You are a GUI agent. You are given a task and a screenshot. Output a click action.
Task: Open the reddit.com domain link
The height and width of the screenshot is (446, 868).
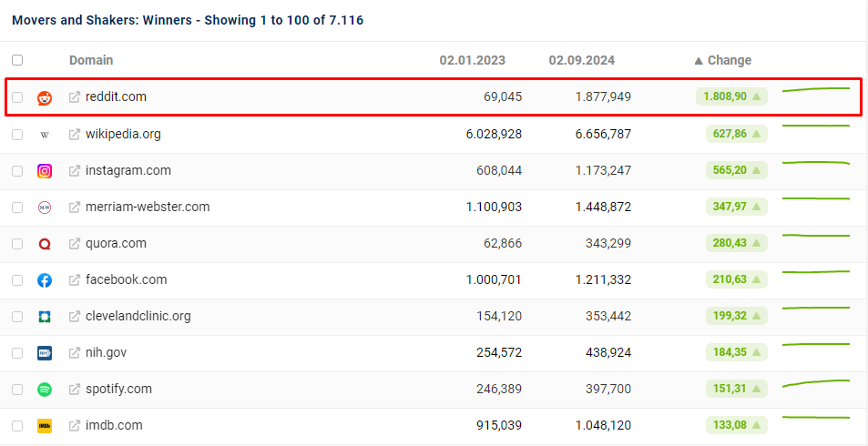(117, 96)
